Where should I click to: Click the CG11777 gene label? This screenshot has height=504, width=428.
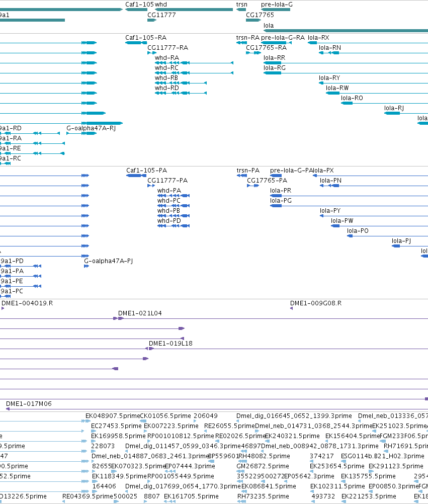tap(161, 15)
